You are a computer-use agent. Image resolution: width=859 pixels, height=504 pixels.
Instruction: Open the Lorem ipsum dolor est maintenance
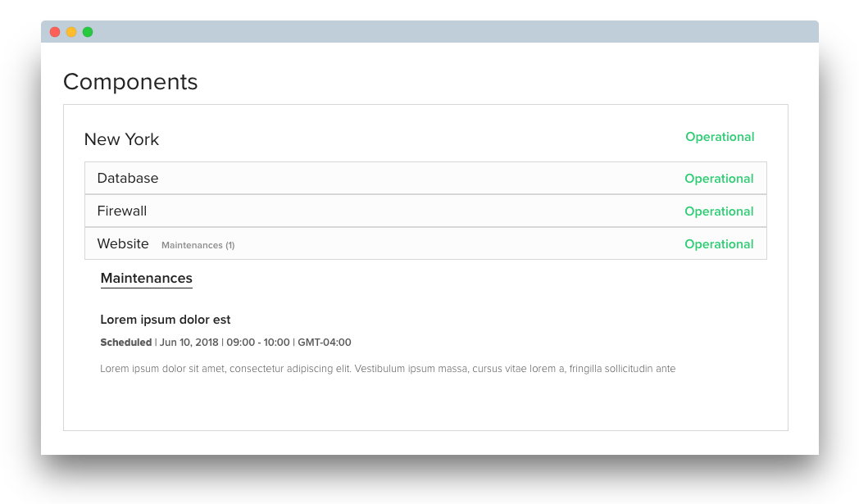click(x=165, y=320)
